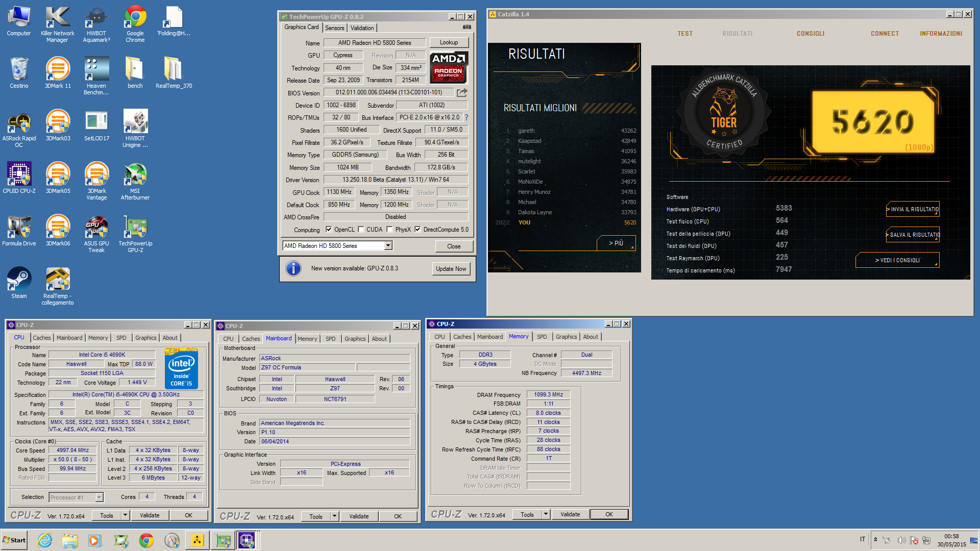Launch Steam desktop icon

[19, 283]
